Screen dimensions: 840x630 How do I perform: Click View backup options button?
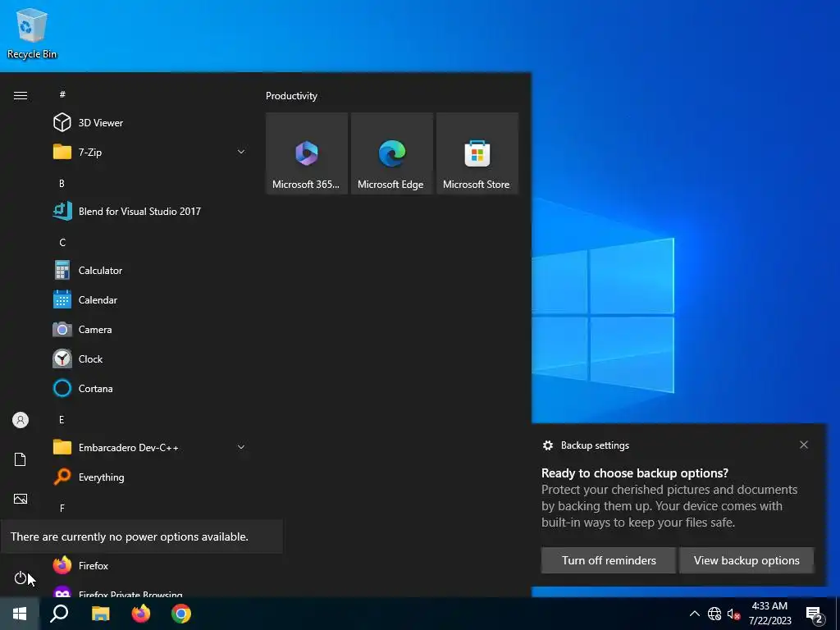[x=746, y=560]
